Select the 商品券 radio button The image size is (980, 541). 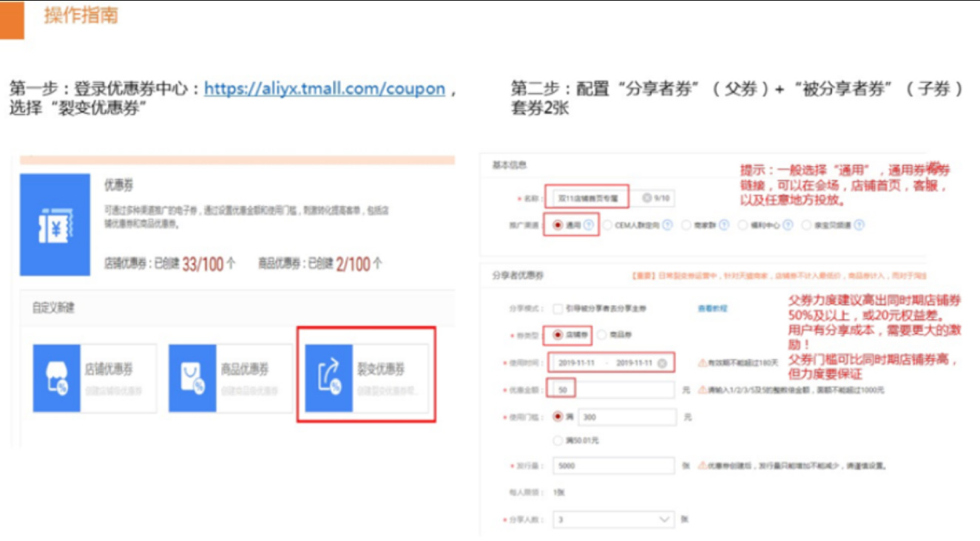[602, 335]
